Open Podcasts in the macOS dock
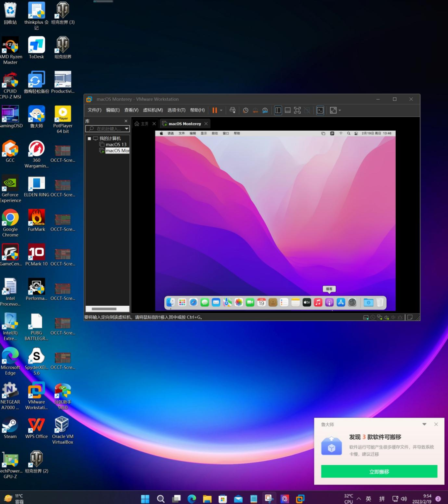 point(329,302)
